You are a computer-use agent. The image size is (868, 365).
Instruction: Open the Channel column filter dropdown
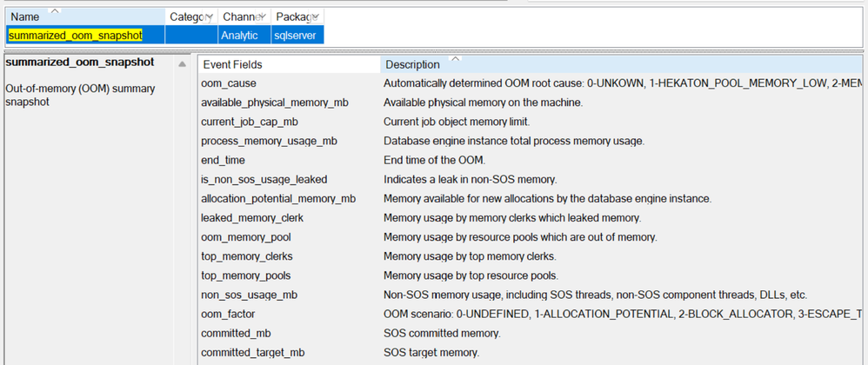tap(264, 17)
